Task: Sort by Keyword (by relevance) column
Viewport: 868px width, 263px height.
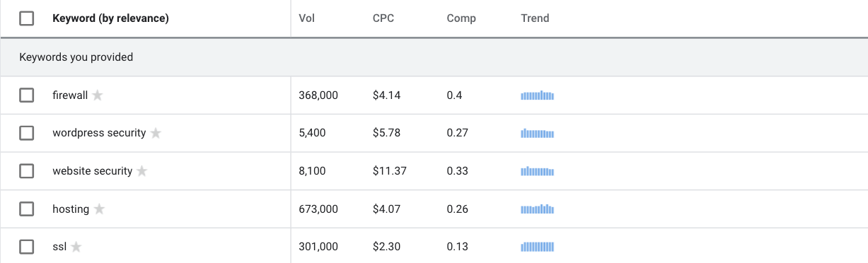Action: pos(110,18)
